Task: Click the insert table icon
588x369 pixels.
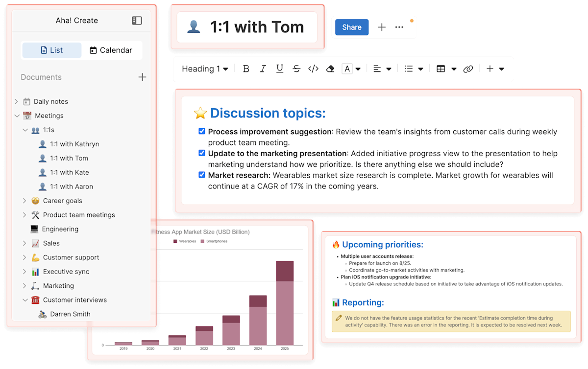Action: click(441, 69)
